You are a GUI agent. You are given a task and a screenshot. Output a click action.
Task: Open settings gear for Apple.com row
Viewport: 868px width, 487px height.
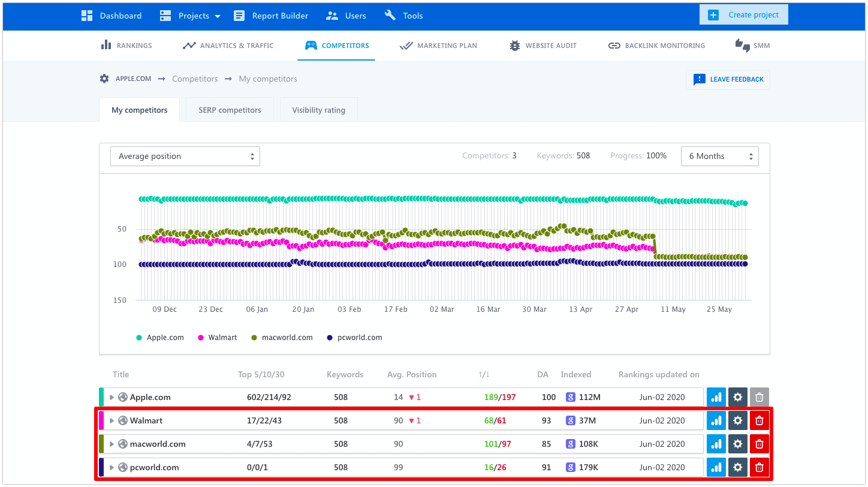(x=738, y=397)
